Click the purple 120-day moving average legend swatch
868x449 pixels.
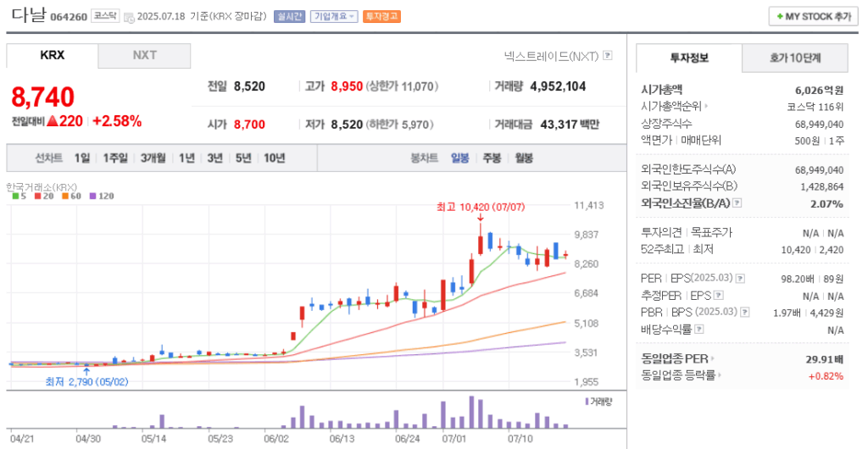92,196
